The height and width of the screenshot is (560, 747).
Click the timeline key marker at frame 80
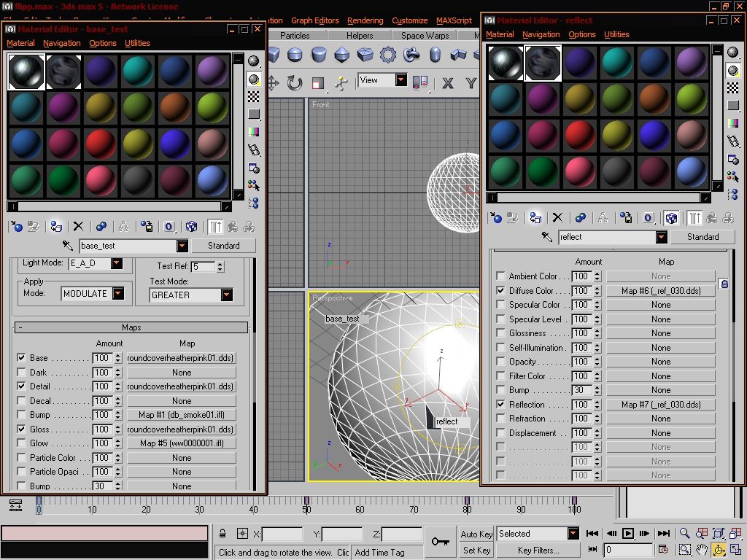click(467, 501)
